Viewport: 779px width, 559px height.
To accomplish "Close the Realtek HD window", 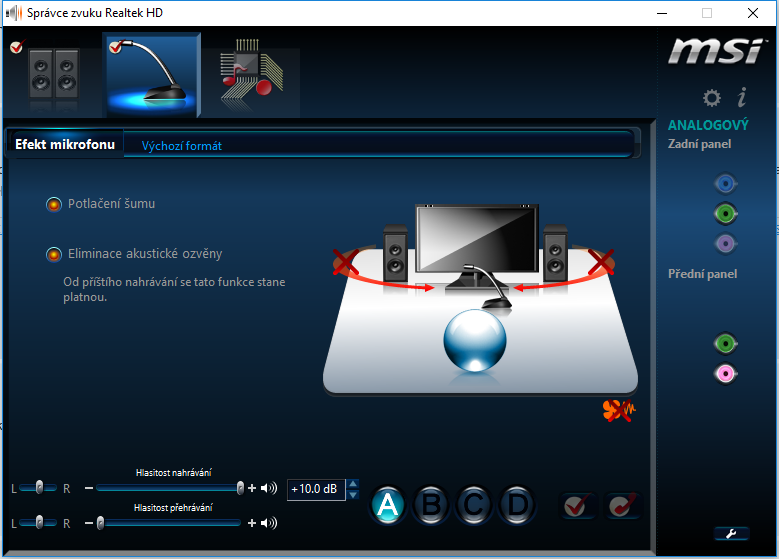I will (753, 13).
